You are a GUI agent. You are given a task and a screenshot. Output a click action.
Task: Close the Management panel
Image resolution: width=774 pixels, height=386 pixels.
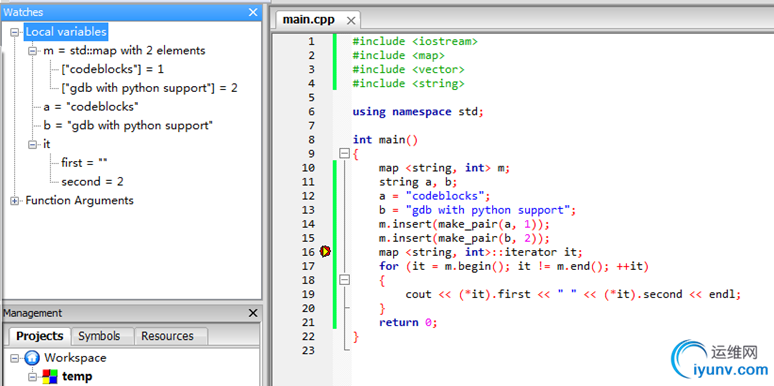click(253, 313)
